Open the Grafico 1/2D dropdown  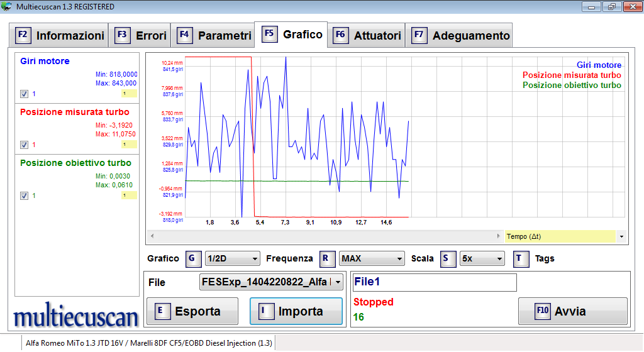233,258
